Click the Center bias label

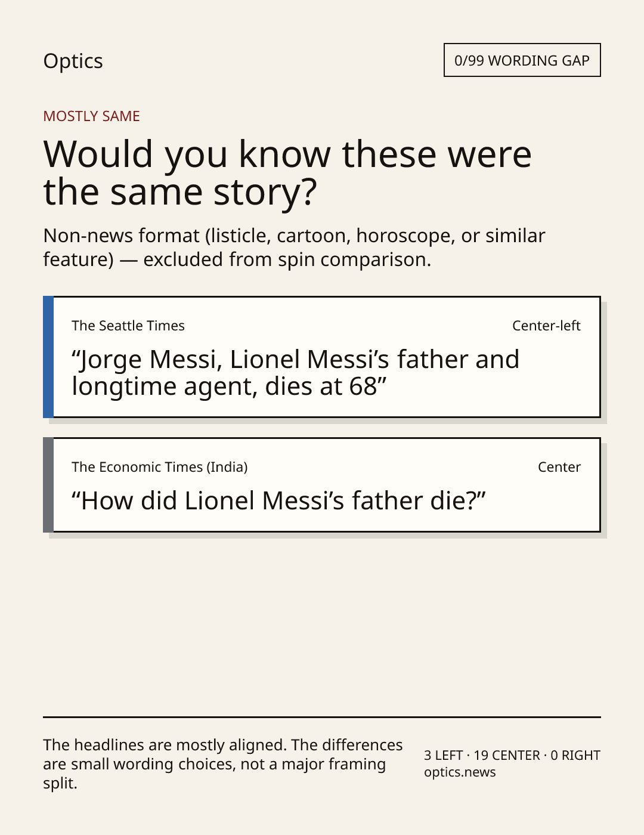[559, 467]
